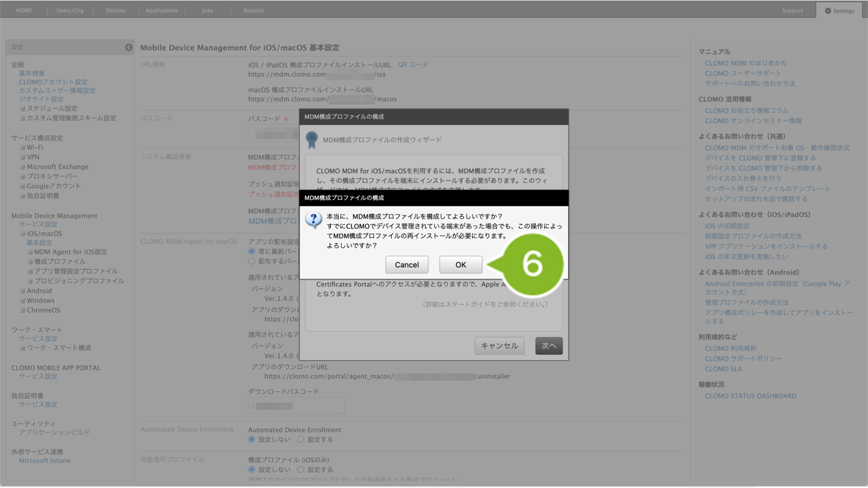Click the ダウンロードパスコード input field
This screenshot has height=488, width=868.
296,406
